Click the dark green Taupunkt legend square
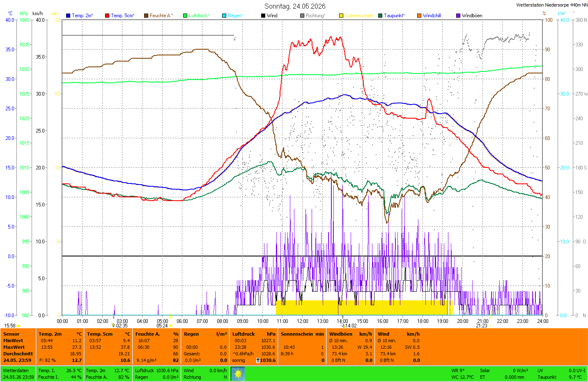This screenshot has height=382, width=588. 380,16
